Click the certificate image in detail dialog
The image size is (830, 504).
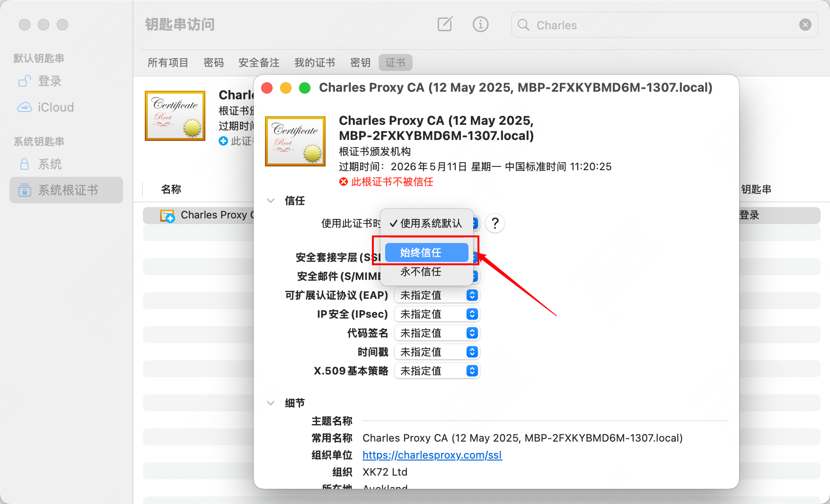[x=295, y=141]
